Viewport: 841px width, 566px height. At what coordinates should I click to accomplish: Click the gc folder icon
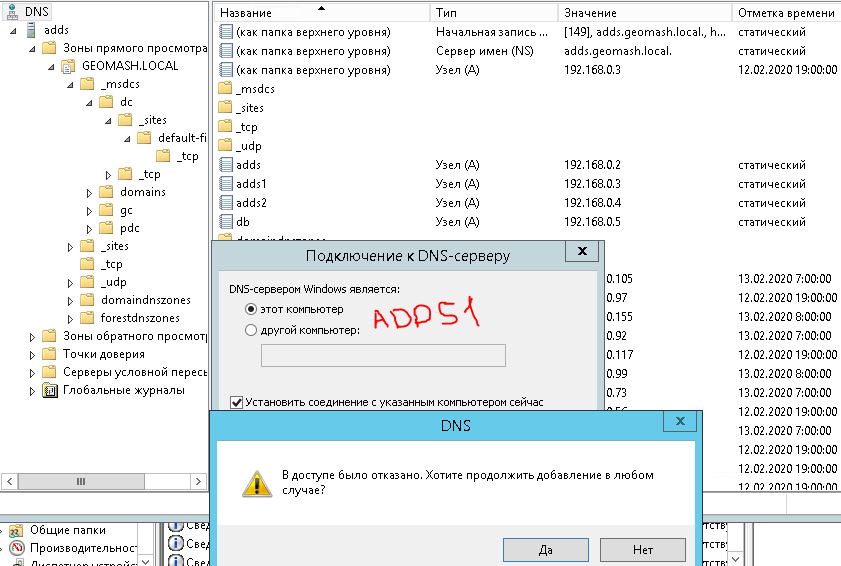coord(106,210)
